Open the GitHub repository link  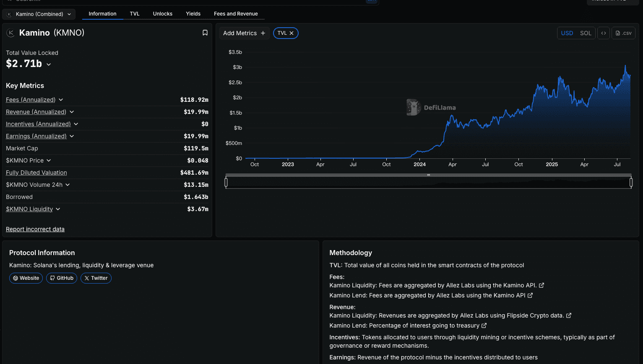(x=62, y=278)
